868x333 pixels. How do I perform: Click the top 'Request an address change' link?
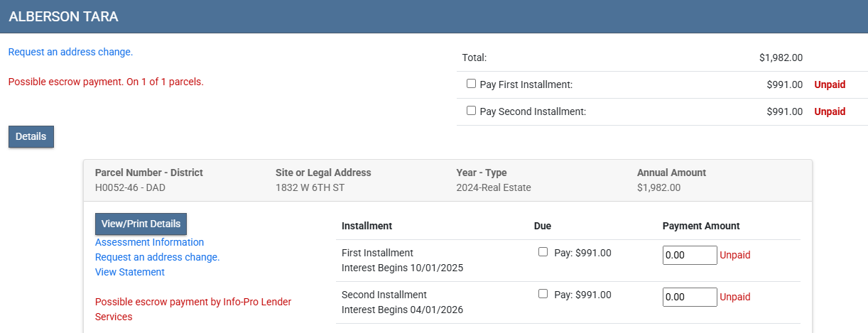point(70,52)
